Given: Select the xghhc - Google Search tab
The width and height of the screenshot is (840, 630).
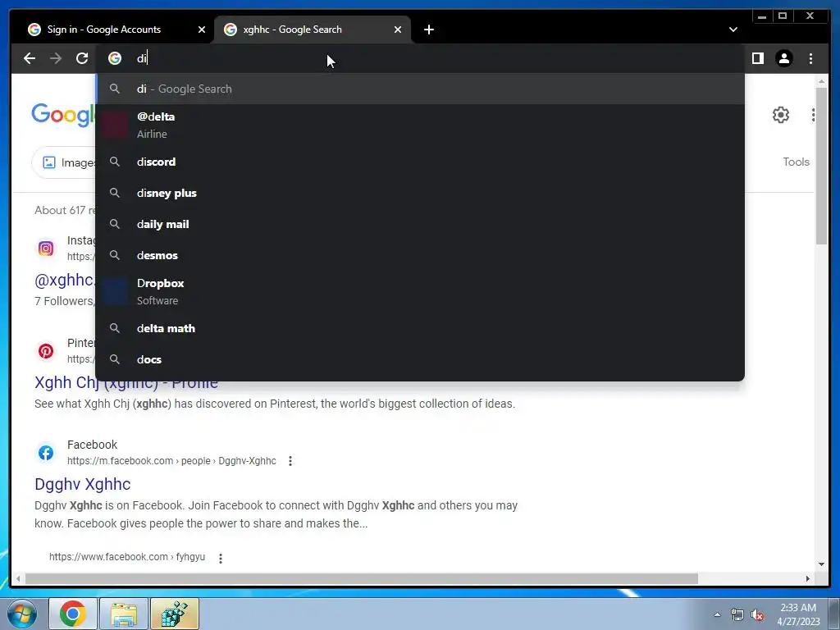Looking at the screenshot, I should 313,30.
